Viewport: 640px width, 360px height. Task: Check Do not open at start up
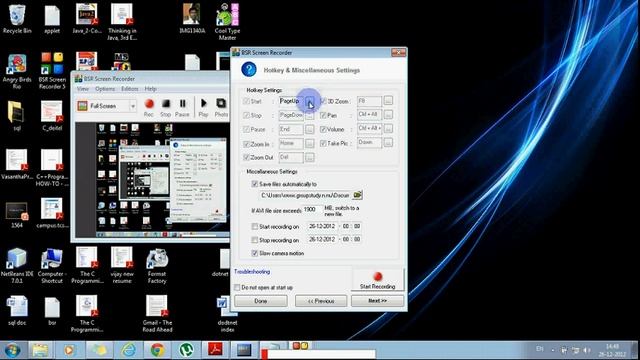237,287
